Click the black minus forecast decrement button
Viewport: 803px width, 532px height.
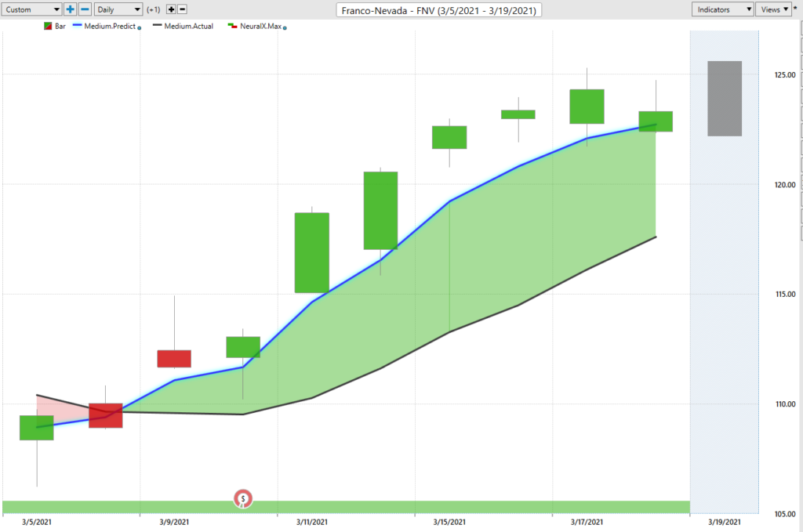[x=182, y=9]
